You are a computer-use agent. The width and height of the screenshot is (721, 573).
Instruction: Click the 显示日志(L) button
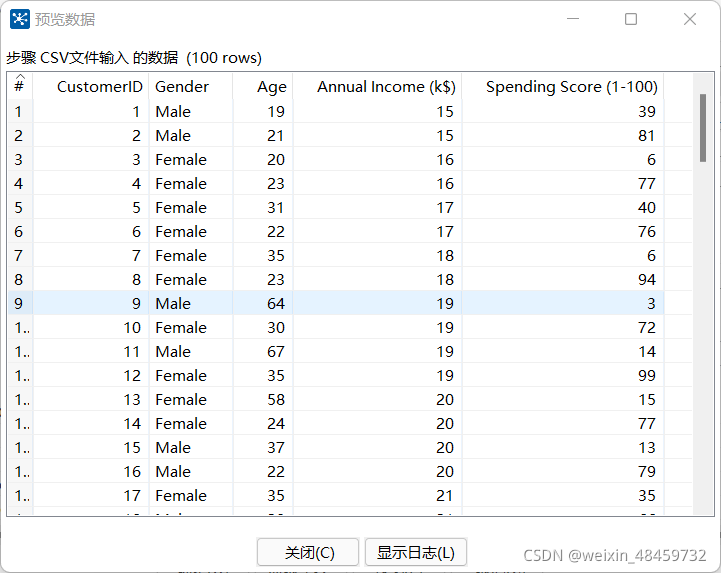[x=416, y=552]
